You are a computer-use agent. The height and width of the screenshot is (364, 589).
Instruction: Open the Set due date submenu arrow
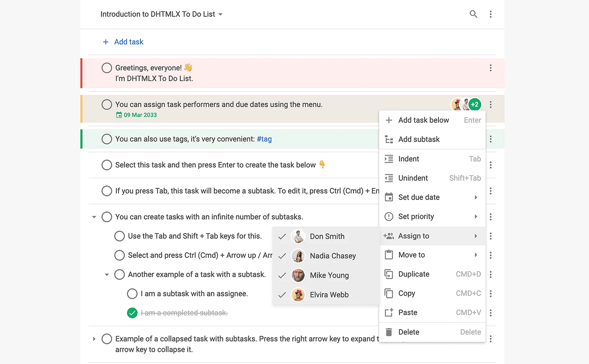[x=476, y=197]
